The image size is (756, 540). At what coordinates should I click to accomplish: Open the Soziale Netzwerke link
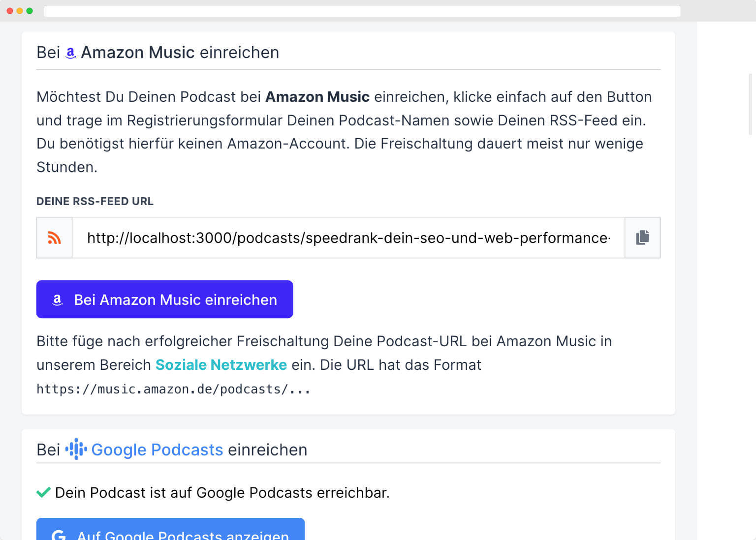pos(221,365)
